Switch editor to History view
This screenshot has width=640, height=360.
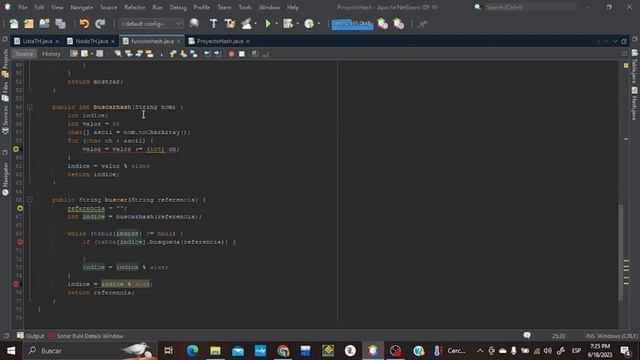coord(51,54)
